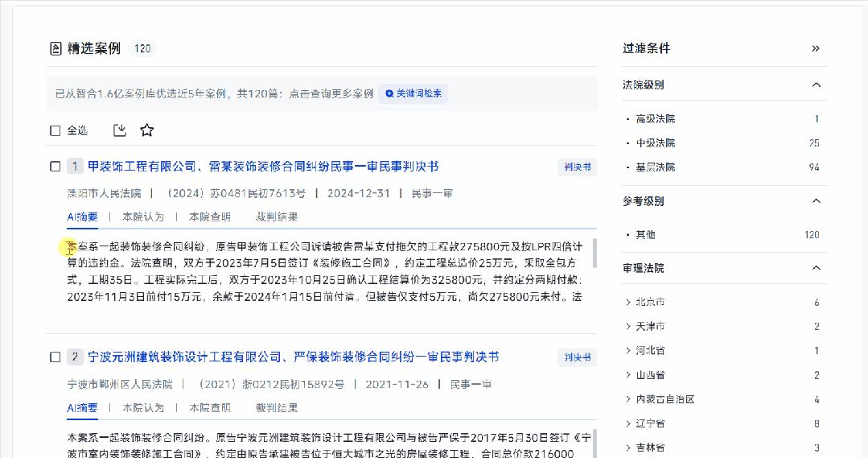Image resolution: width=868 pixels, height=458 pixels.
Task: Click the number 1 badge on first case
Action: click(75, 167)
